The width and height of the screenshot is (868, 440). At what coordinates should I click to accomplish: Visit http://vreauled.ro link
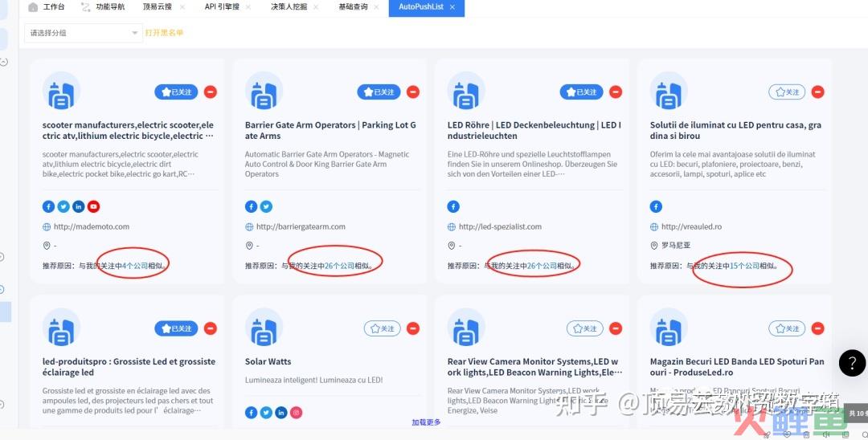691,226
